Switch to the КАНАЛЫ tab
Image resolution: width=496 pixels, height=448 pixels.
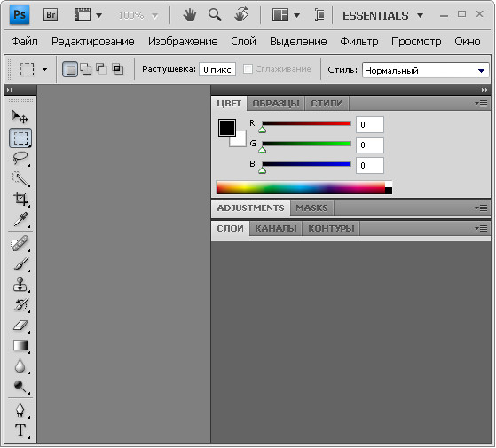(x=276, y=228)
